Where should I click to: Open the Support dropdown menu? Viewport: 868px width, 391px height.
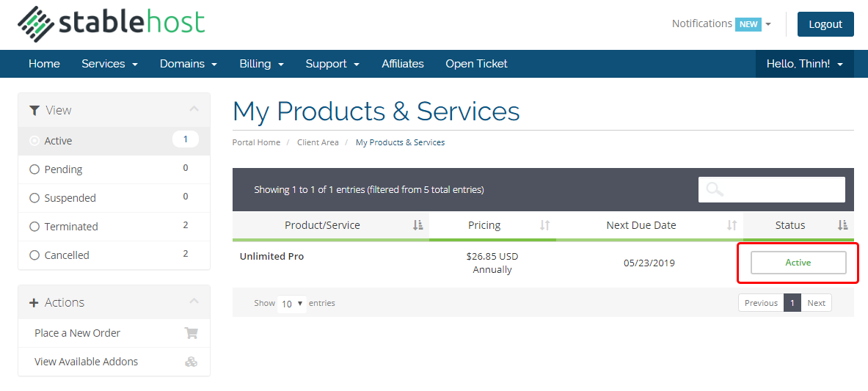point(332,64)
